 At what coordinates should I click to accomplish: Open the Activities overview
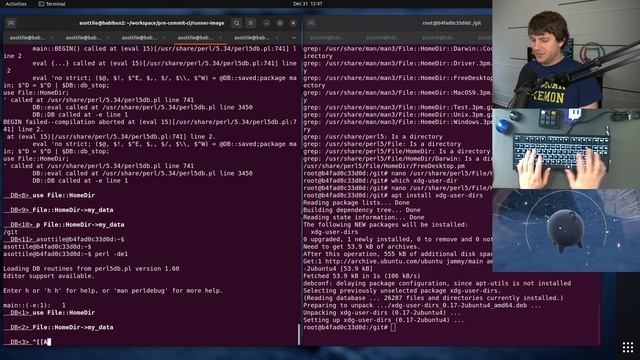pos(16,4)
